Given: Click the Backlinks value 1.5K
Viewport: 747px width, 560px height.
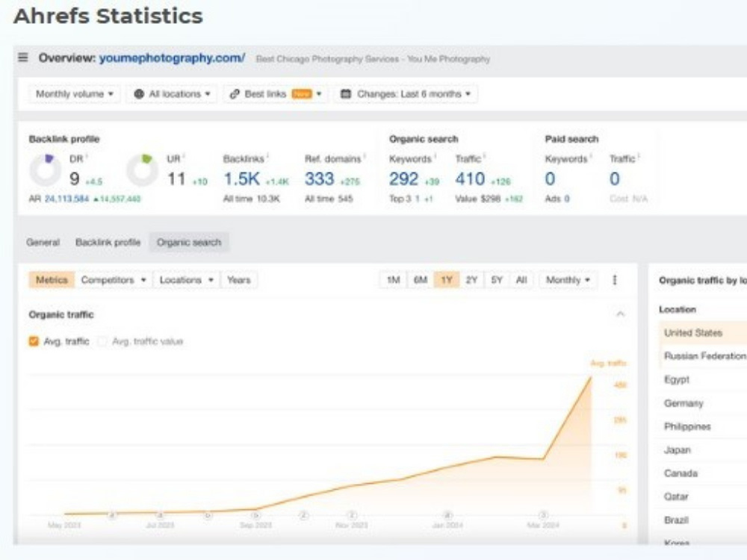Looking at the screenshot, I should [241, 179].
